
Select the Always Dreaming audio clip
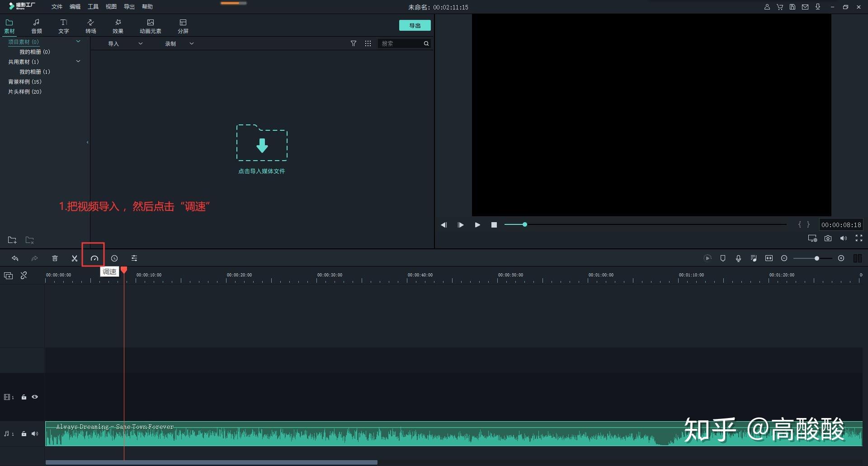(453, 434)
